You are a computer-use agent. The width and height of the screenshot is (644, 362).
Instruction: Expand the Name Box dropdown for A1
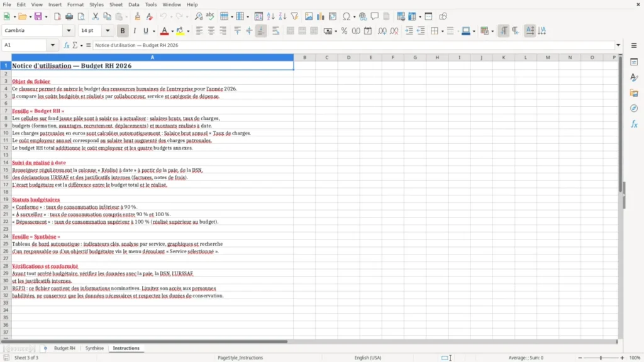pyautogui.click(x=53, y=45)
